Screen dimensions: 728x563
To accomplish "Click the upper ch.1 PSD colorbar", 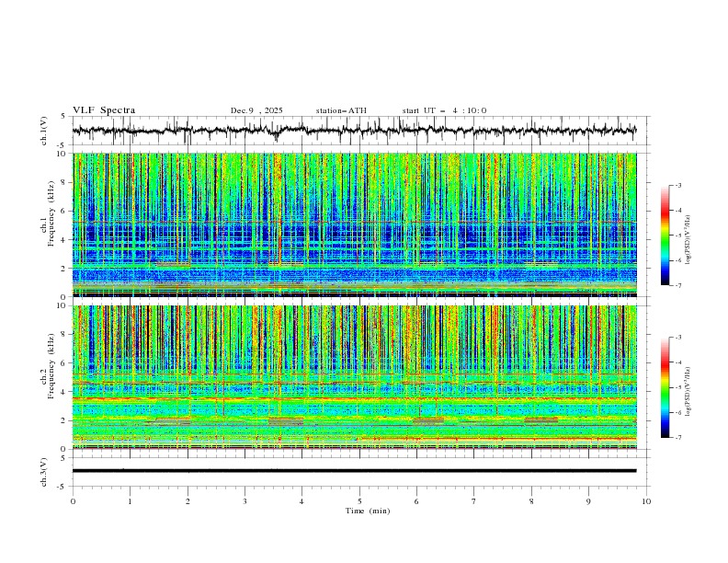I will pos(665,236).
